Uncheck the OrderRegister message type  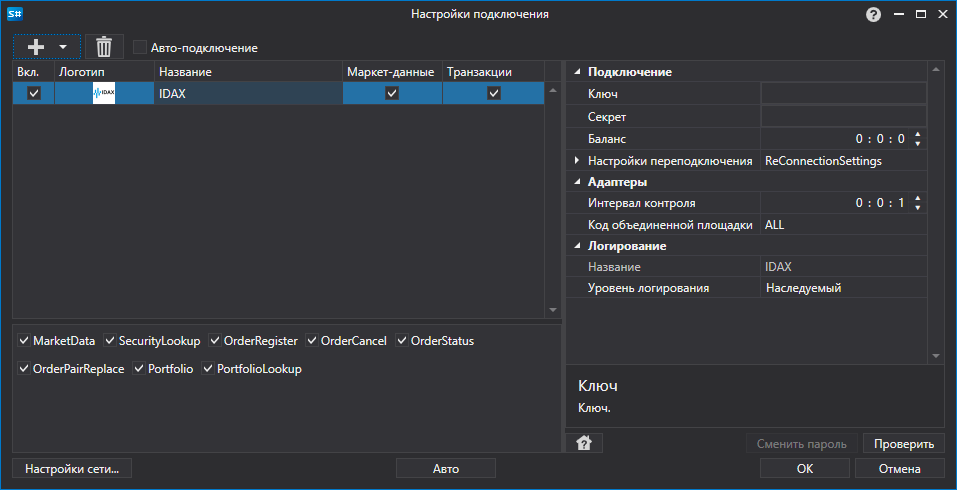coord(215,341)
